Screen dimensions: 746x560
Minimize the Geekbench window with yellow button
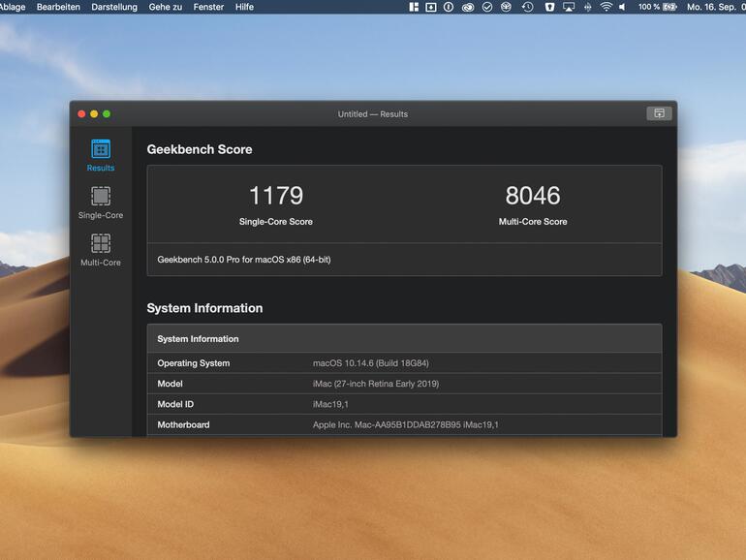(94, 113)
